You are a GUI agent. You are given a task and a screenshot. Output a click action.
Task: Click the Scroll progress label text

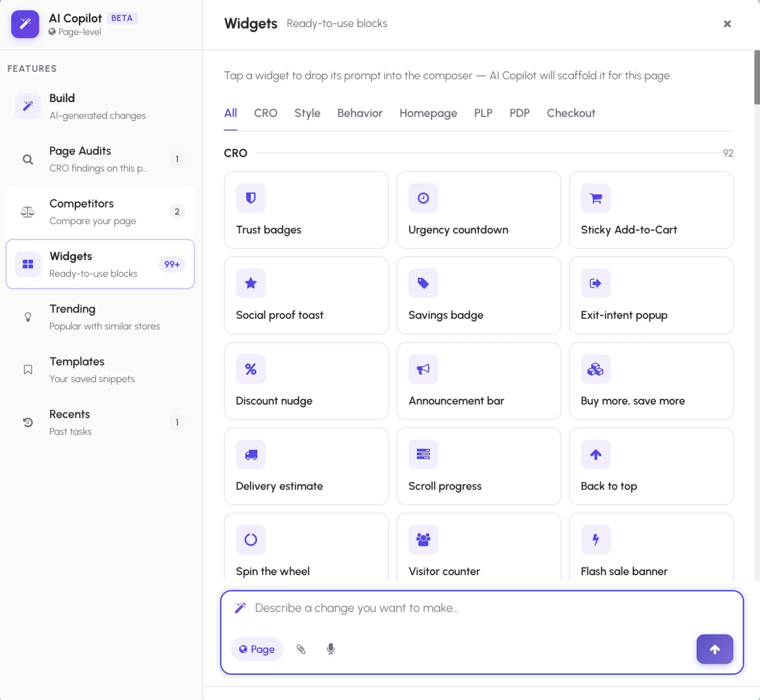(x=445, y=486)
